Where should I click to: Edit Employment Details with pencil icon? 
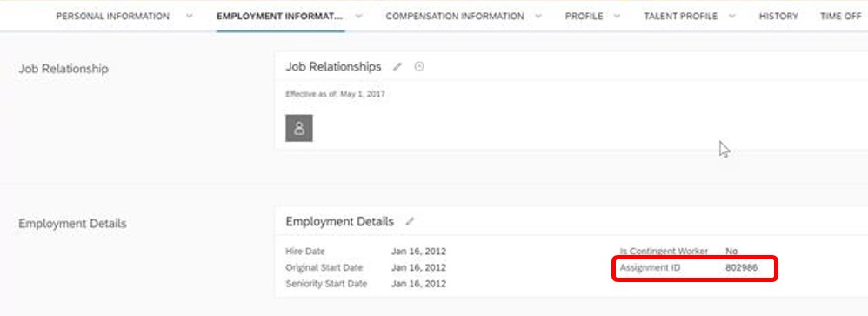pyautogui.click(x=410, y=222)
